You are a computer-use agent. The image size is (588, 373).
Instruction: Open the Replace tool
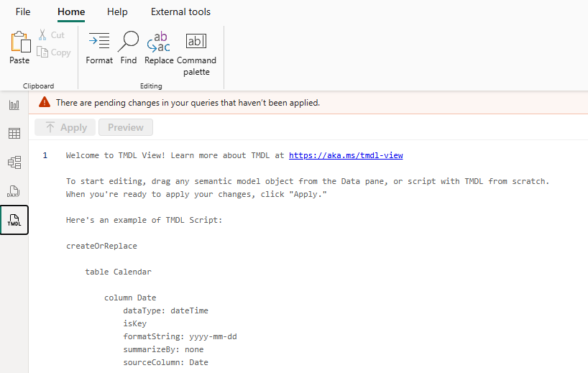[159, 43]
